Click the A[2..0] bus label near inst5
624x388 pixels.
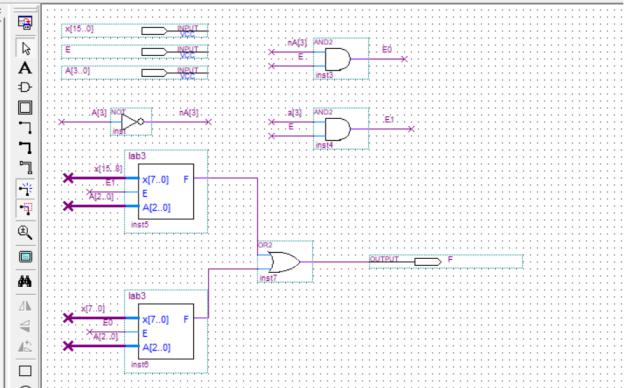[x=101, y=197]
